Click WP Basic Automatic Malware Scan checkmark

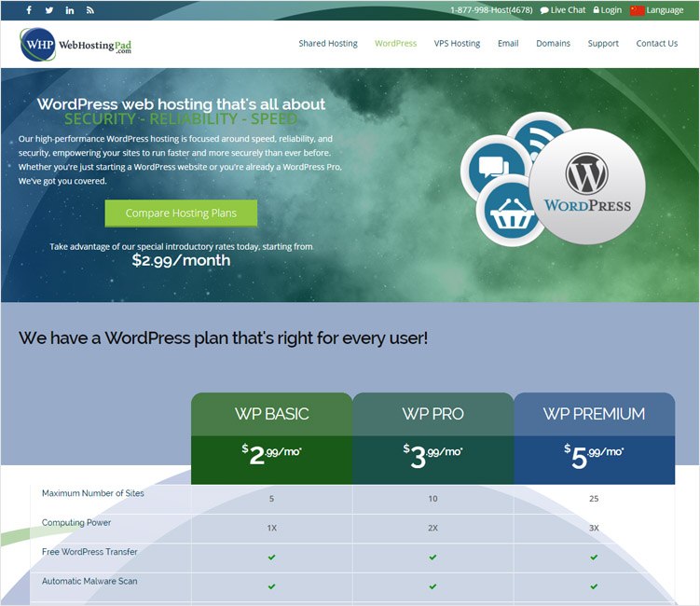[x=272, y=586]
